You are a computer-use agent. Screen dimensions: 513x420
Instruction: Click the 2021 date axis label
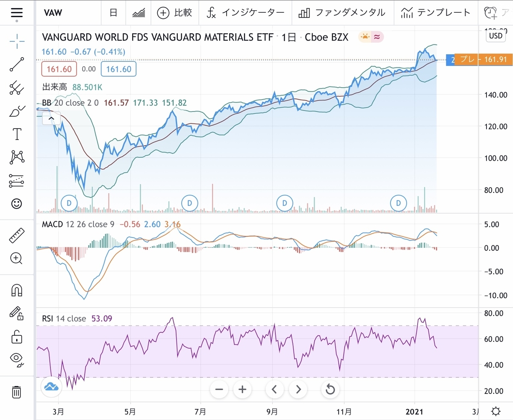point(414,411)
